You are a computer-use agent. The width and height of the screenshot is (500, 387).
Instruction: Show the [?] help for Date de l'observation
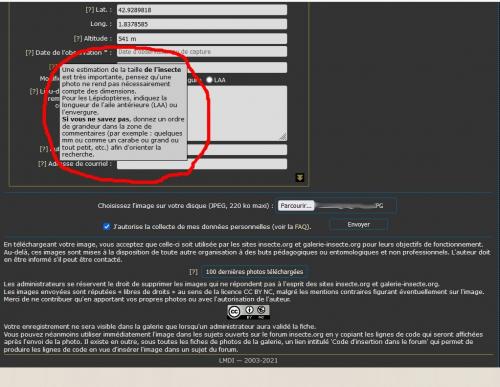tap(30, 53)
